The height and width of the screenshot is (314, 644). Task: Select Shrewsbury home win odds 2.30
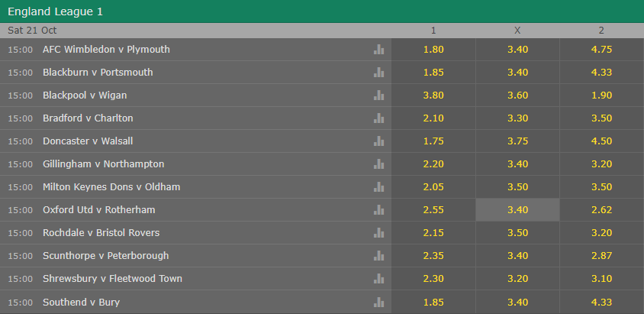(x=433, y=279)
